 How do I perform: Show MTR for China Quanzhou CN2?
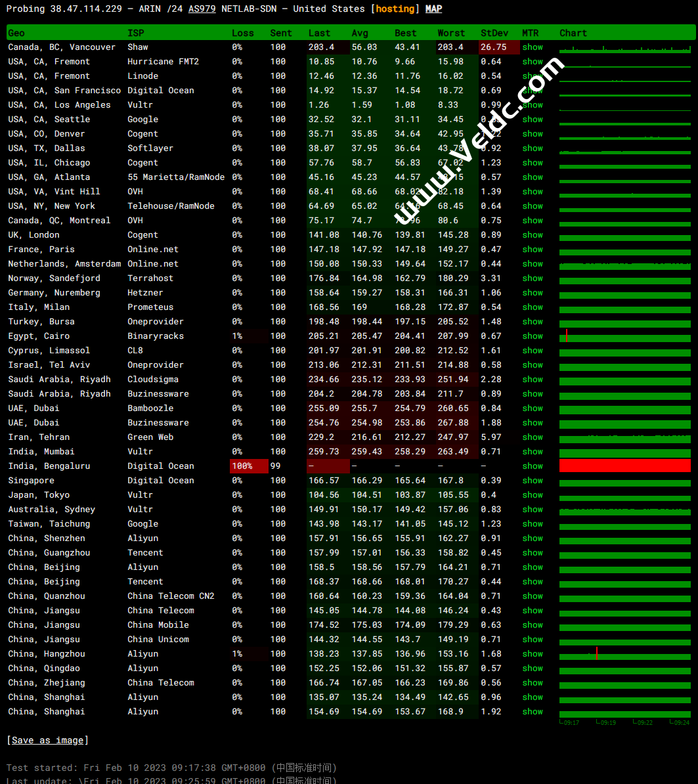click(533, 596)
